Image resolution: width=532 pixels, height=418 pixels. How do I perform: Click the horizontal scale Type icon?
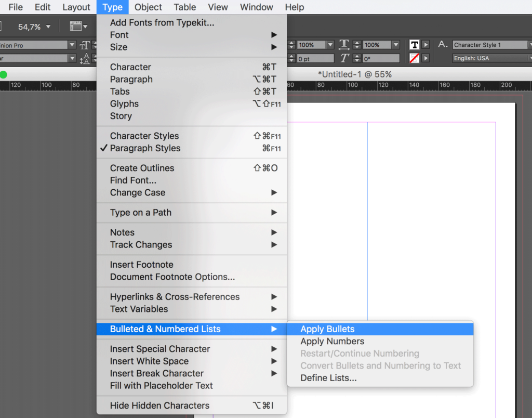(x=344, y=44)
